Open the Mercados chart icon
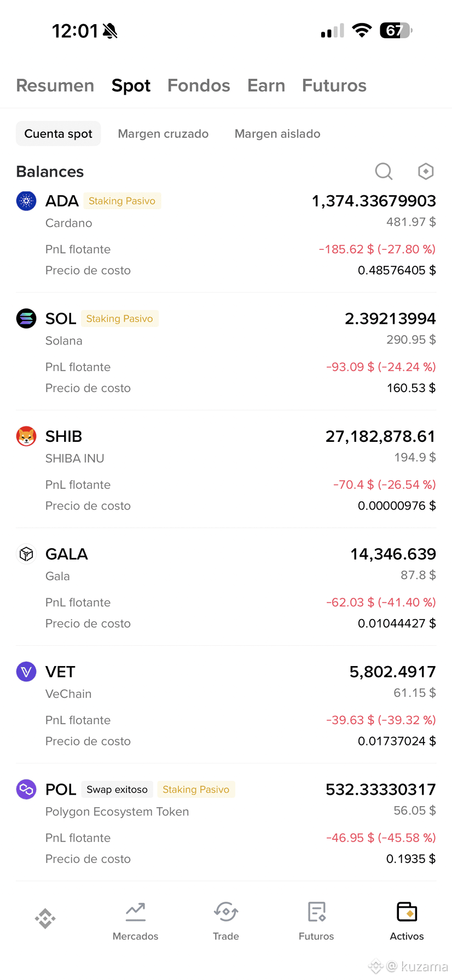Viewport: 452px width, 980px height. 135,912
